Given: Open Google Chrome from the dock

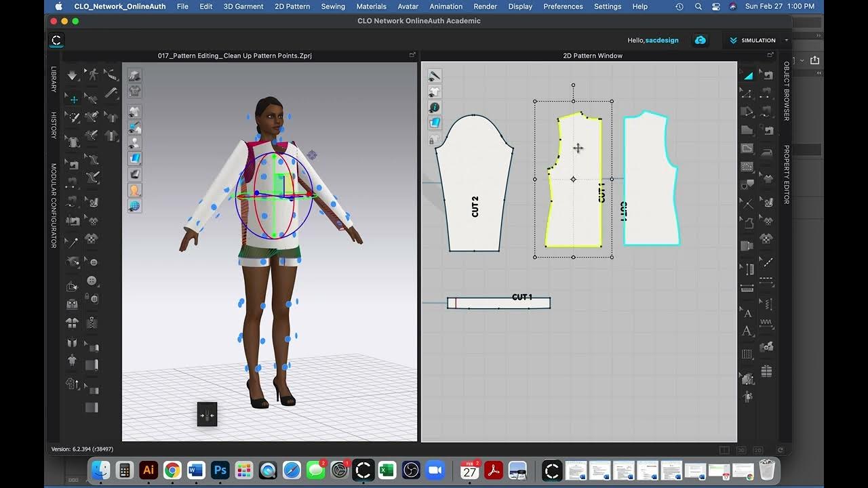Looking at the screenshot, I should click(172, 470).
